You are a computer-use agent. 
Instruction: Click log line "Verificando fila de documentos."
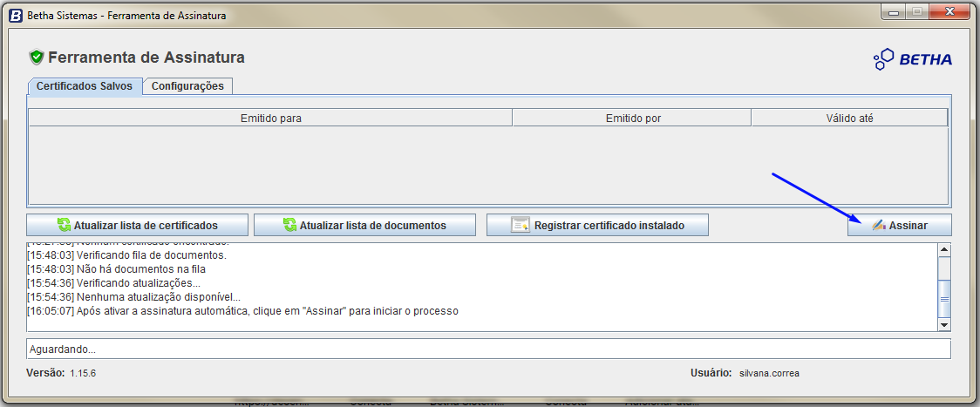click(127, 255)
